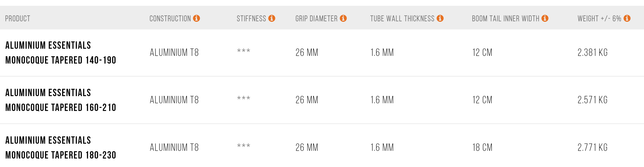The height and width of the screenshot is (167, 644).
Task: Open Aluminium Essentials Monocoque Tapered 180-230
Action: pyautogui.click(x=61, y=148)
